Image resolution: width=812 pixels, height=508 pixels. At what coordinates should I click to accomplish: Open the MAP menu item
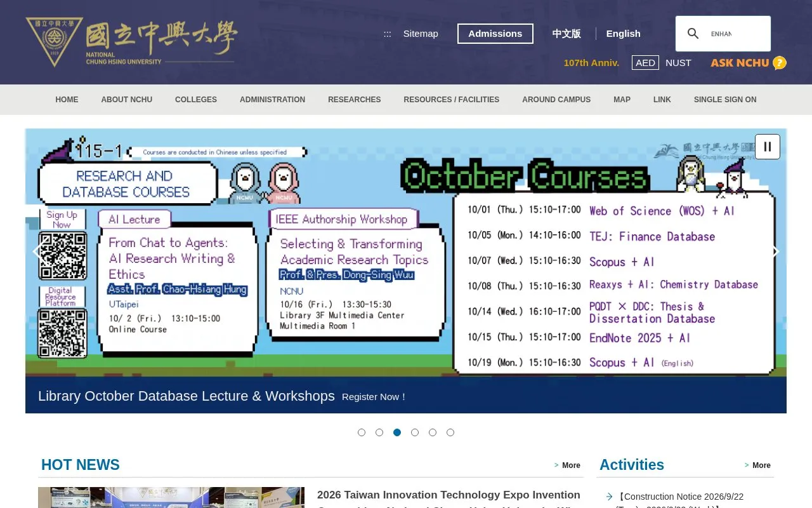pyautogui.click(x=622, y=100)
